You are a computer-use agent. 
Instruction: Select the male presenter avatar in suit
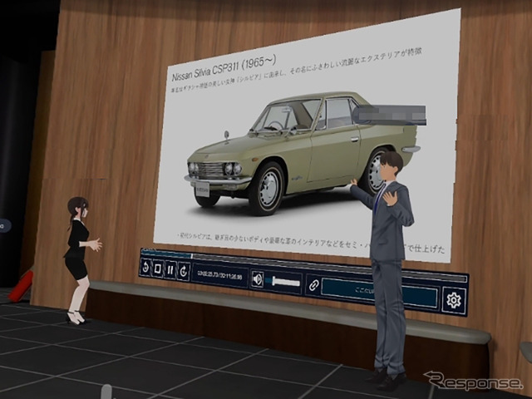pyautogui.click(x=387, y=269)
